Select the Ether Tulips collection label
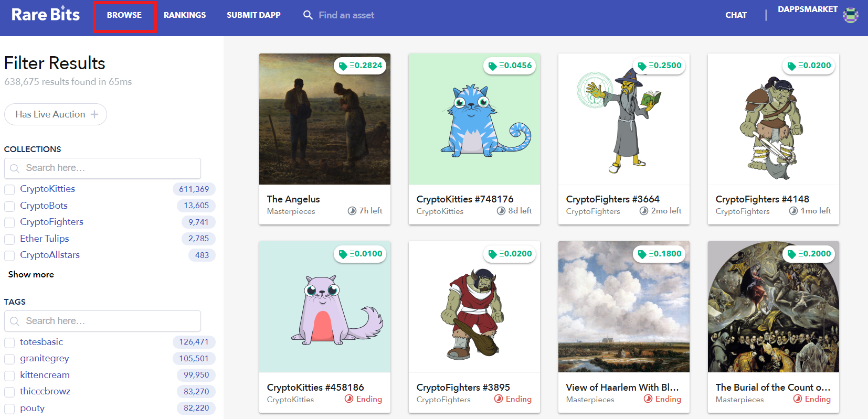Viewport: 868px width, 419px height. click(x=45, y=239)
